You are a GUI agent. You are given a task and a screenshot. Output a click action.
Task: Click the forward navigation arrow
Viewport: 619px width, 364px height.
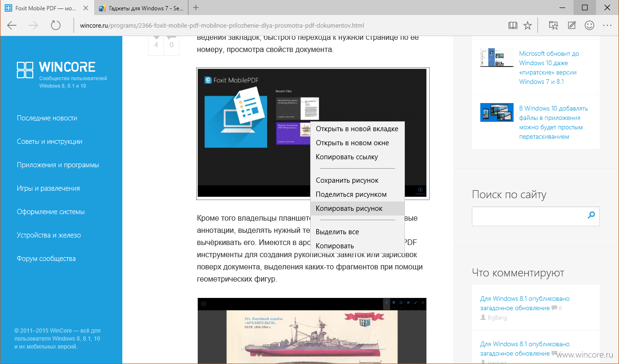click(33, 26)
